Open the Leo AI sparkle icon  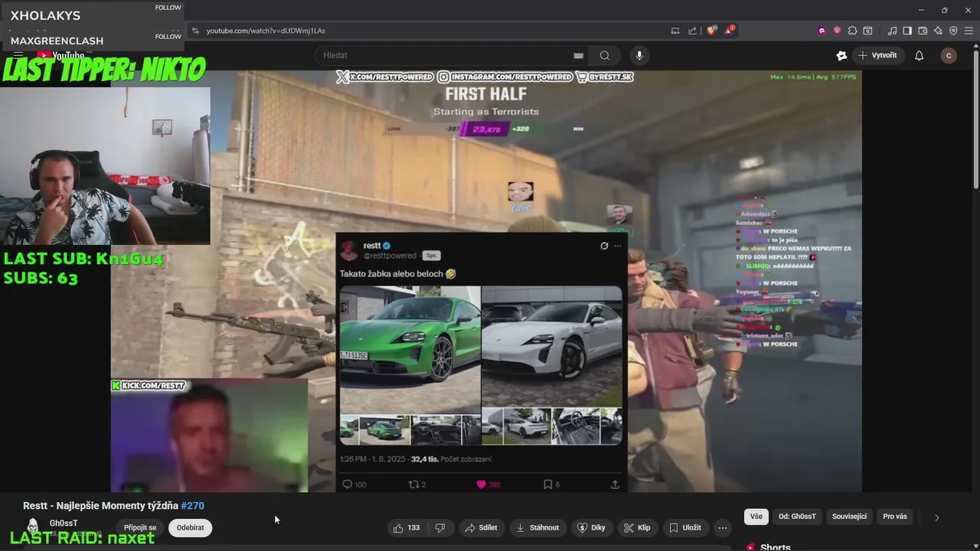pyautogui.click(x=938, y=31)
